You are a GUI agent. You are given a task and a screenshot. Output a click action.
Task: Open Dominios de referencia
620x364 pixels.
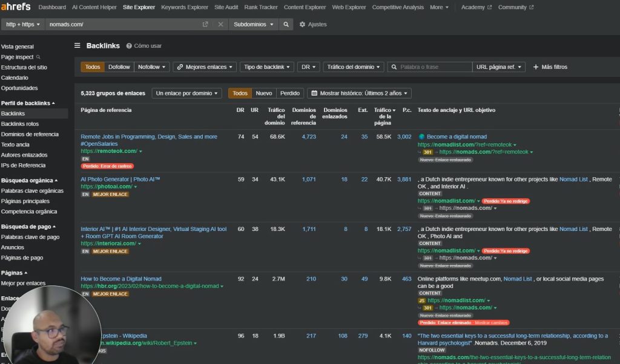(30, 134)
